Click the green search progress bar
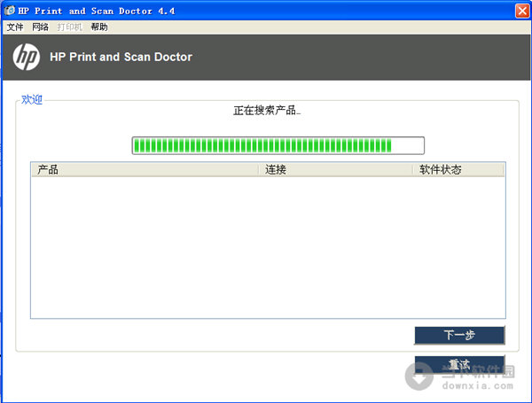Screen dimensions: 532x403 (278, 145)
